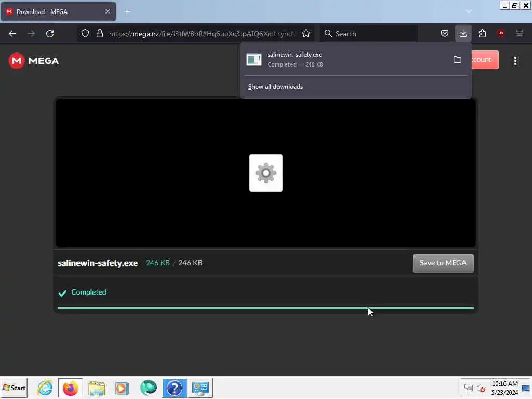Click the completed green progress bar
532x399 pixels.
click(x=265, y=308)
